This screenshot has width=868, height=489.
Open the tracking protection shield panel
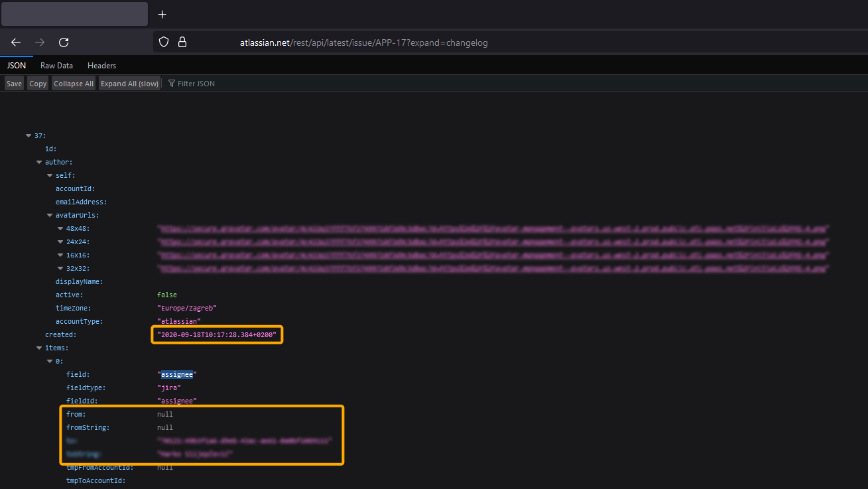click(x=163, y=42)
